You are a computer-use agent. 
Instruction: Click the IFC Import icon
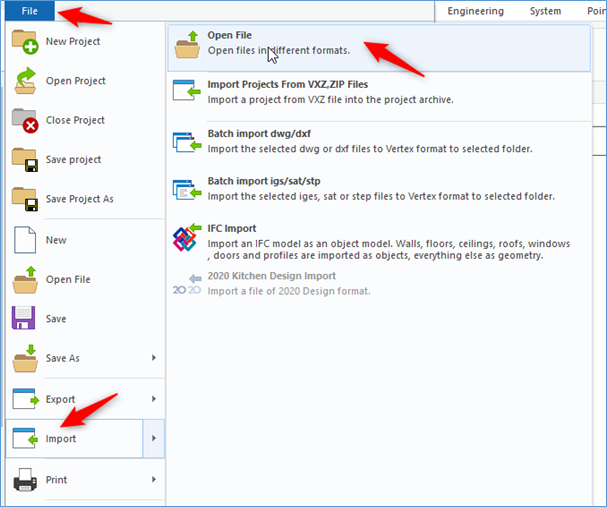coord(187,241)
